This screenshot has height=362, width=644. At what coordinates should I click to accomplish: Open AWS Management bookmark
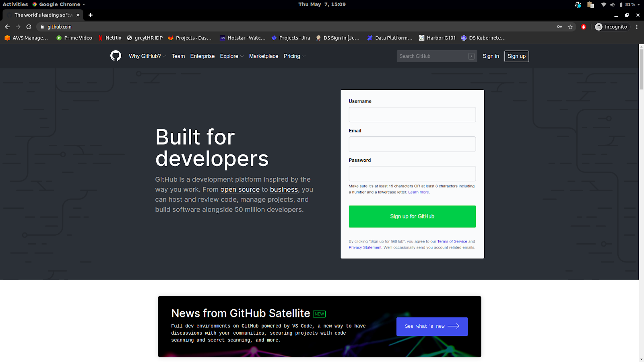coord(26,38)
